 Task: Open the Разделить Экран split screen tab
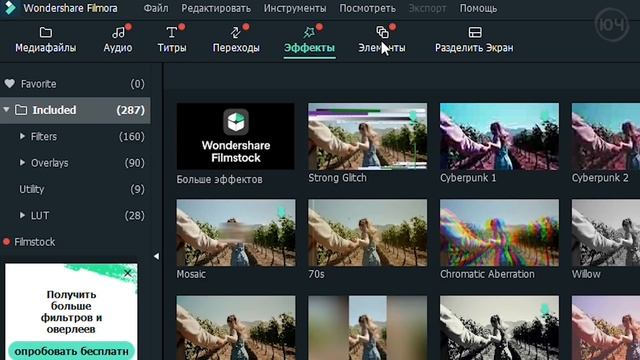(474, 40)
